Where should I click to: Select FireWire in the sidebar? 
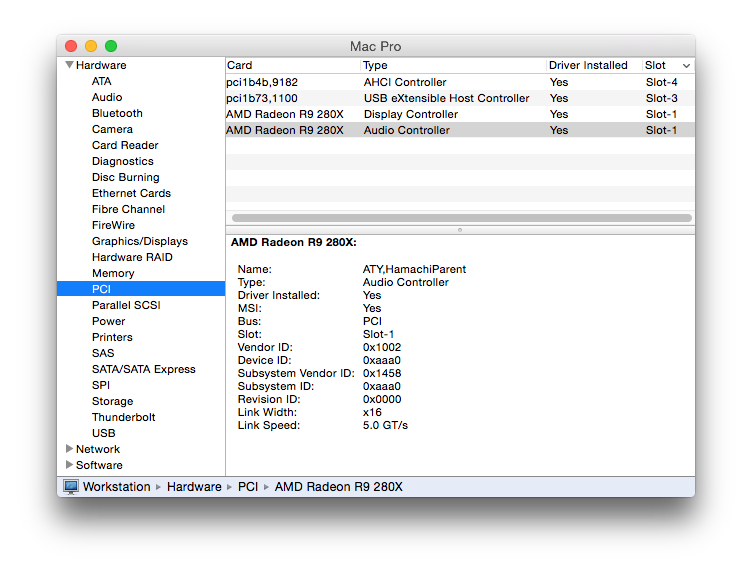pos(114,225)
